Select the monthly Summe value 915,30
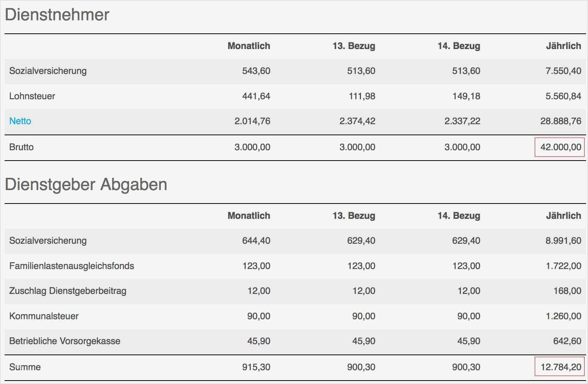The width and height of the screenshot is (588, 384). point(256,367)
